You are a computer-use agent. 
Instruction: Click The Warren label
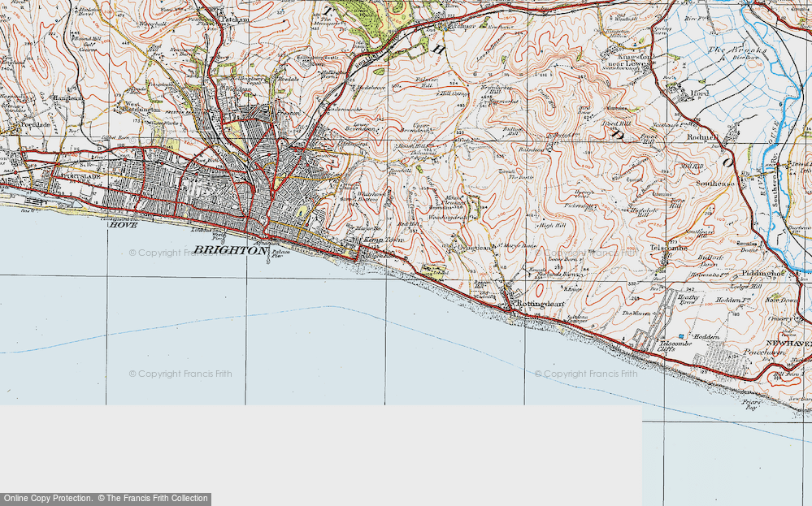pyautogui.click(x=636, y=314)
